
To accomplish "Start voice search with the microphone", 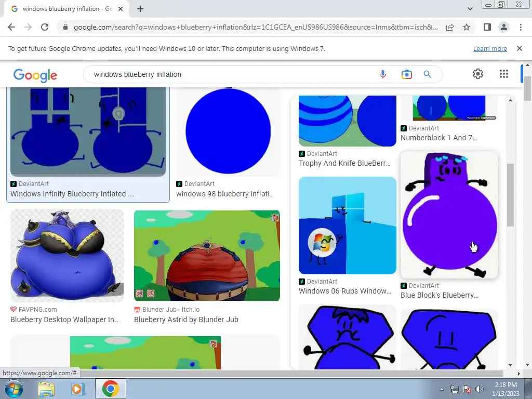I will pyautogui.click(x=383, y=74).
